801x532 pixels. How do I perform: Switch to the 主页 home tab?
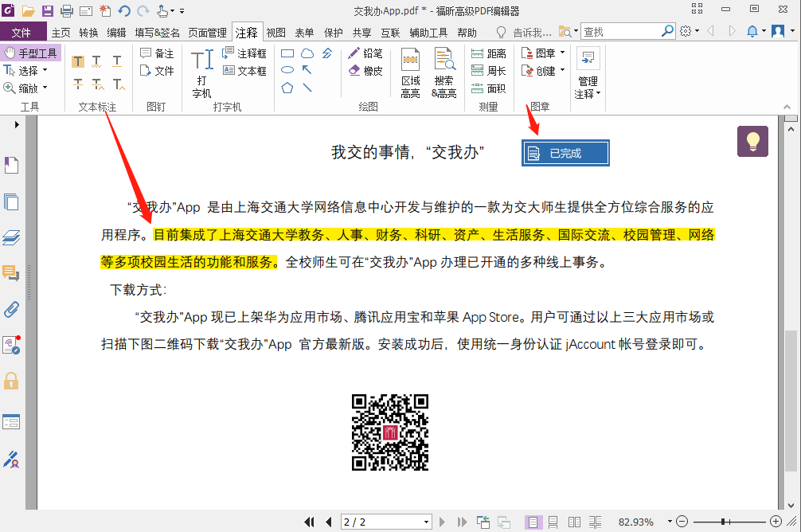tap(61, 32)
